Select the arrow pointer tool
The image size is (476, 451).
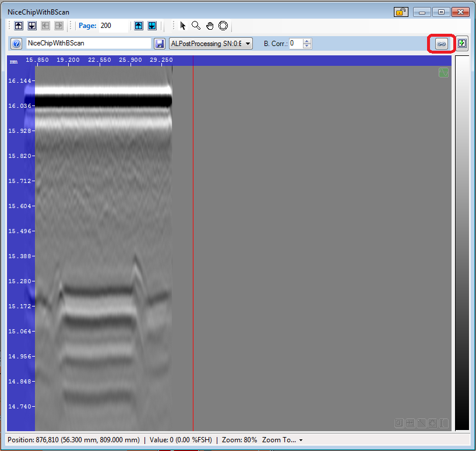pyautogui.click(x=183, y=26)
